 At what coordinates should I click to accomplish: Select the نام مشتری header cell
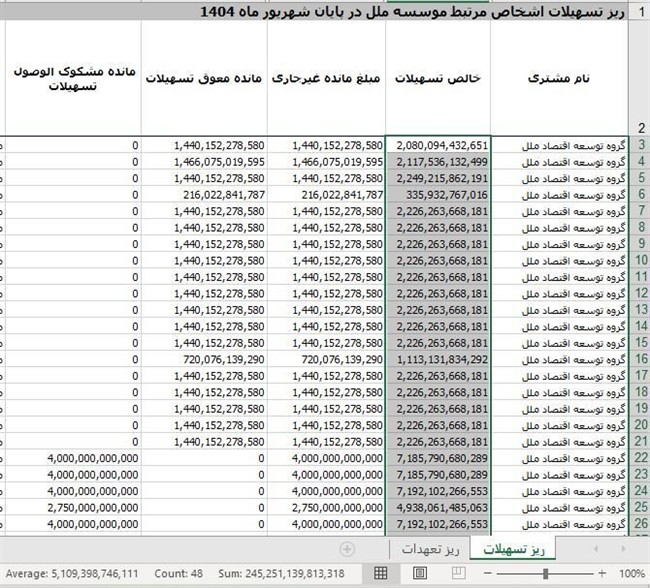tap(559, 78)
